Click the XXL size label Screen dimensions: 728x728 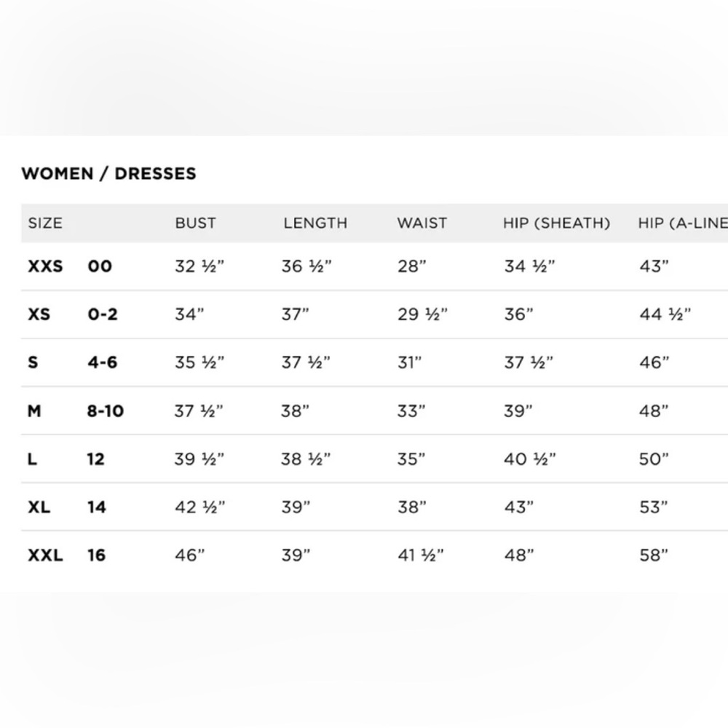pyautogui.click(x=45, y=555)
